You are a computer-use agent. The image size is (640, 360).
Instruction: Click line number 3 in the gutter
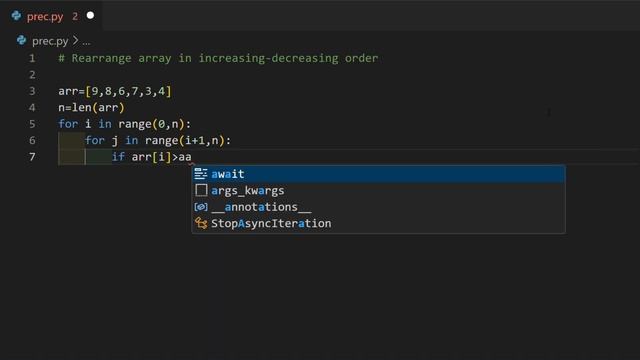click(x=32, y=91)
